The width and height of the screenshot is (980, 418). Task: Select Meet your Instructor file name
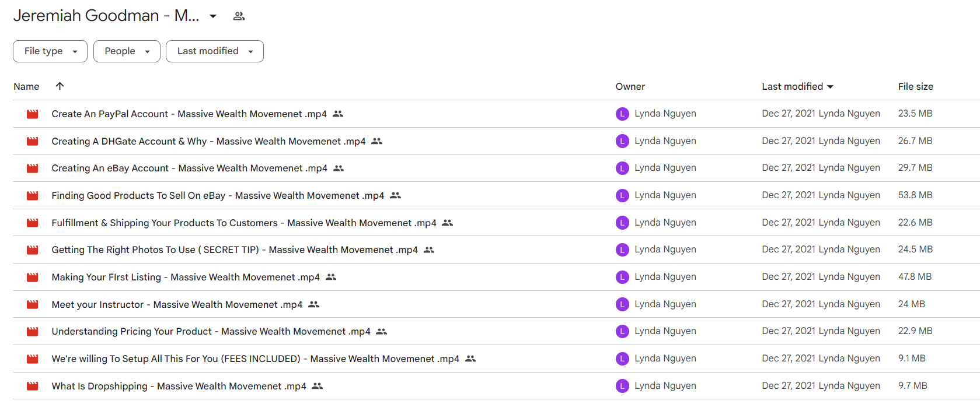177,304
